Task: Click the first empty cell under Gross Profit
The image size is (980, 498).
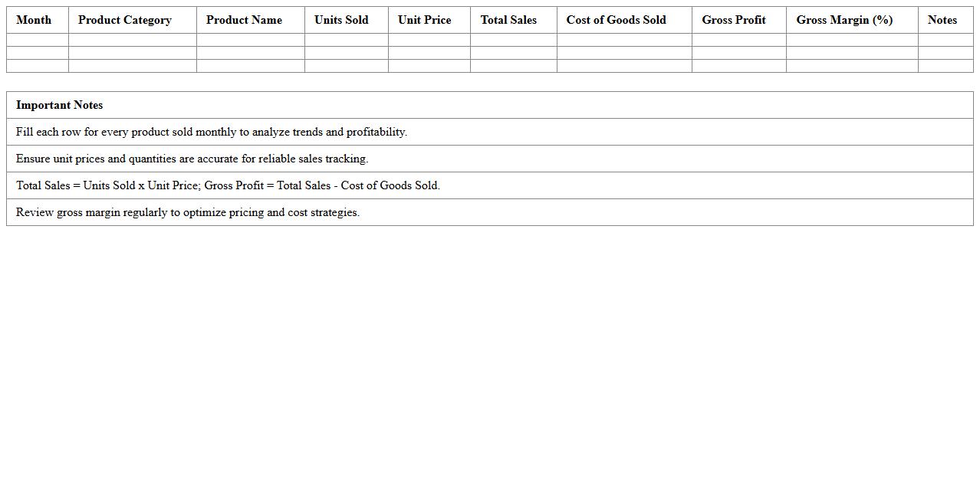Action: point(738,40)
